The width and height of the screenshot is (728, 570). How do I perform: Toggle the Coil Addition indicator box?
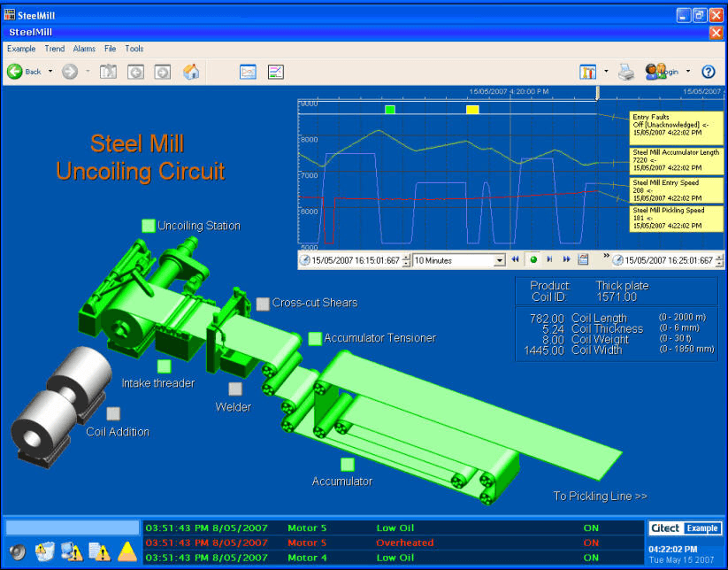pos(113,414)
